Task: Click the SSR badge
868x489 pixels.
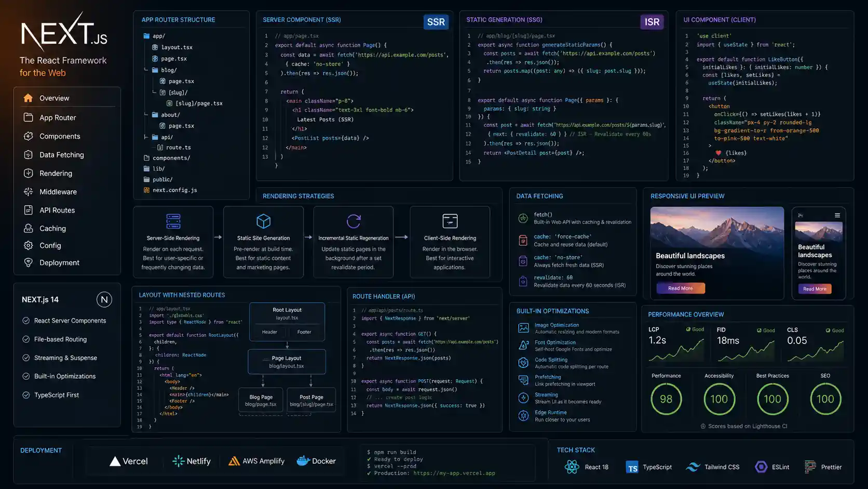Action: (x=436, y=22)
